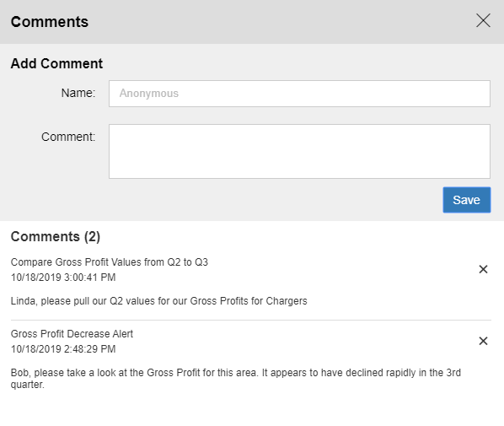Open 'Compare Gross Profit Values from Q2 to Q3' title
The width and height of the screenshot is (504, 426).
[x=110, y=262]
